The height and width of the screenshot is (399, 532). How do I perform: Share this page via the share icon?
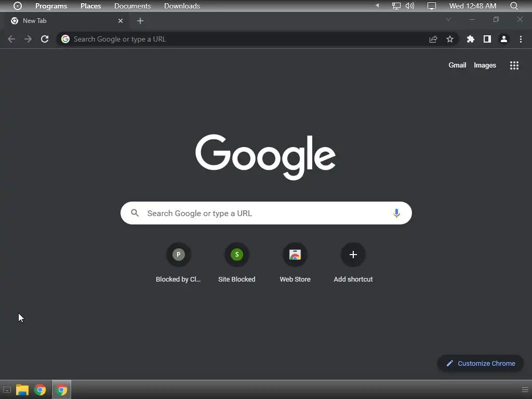tap(433, 39)
